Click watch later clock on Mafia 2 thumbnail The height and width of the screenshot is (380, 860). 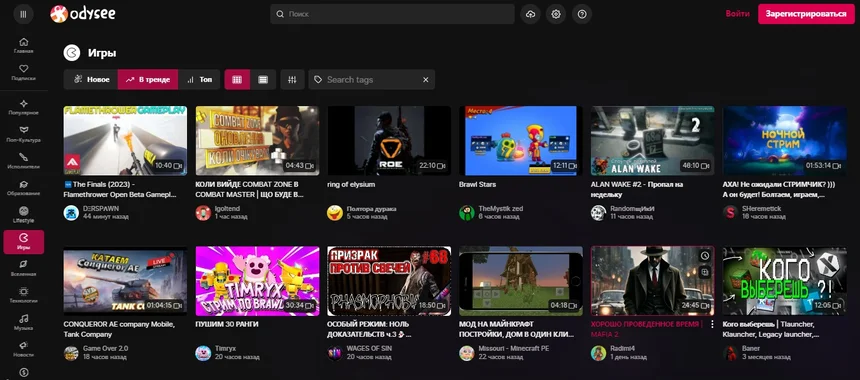point(705,256)
